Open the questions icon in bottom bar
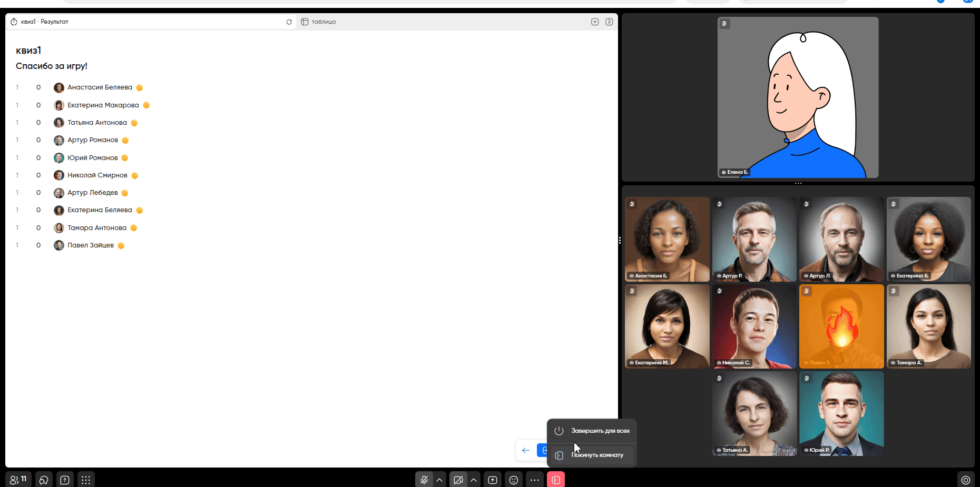 (65, 480)
